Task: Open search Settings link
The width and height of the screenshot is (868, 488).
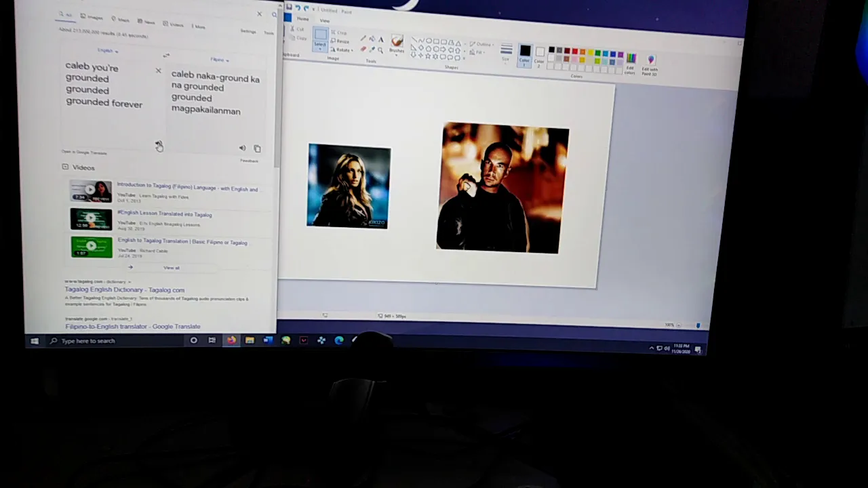Action: coord(248,31)
